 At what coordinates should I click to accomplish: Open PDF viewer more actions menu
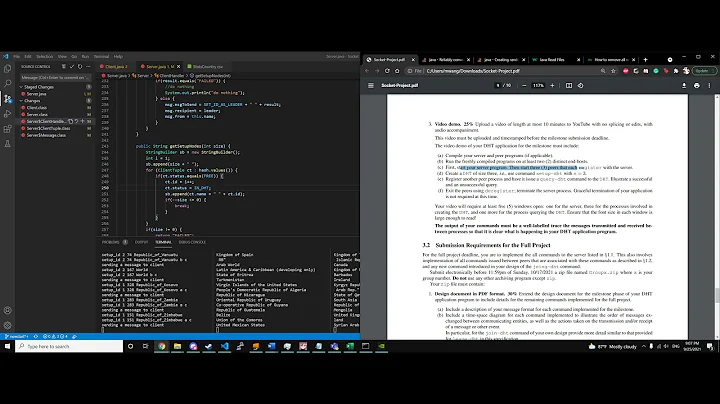pyautogui.click(x=709, y=85)
